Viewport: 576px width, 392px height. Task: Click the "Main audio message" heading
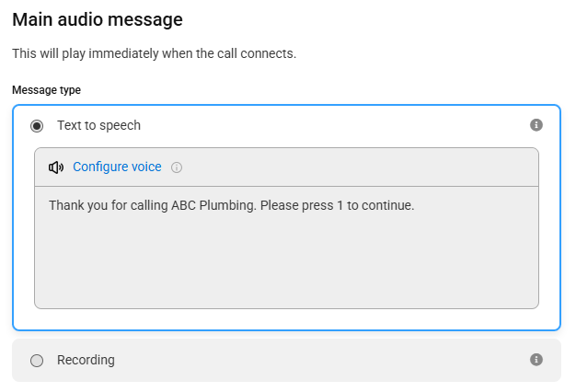(98, 20)
